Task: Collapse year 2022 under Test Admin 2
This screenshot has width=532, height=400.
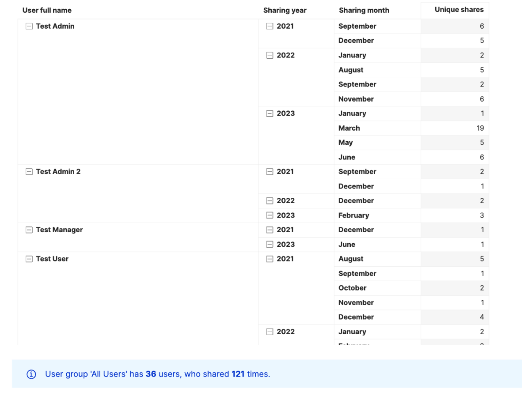Action: pos(270,201)
